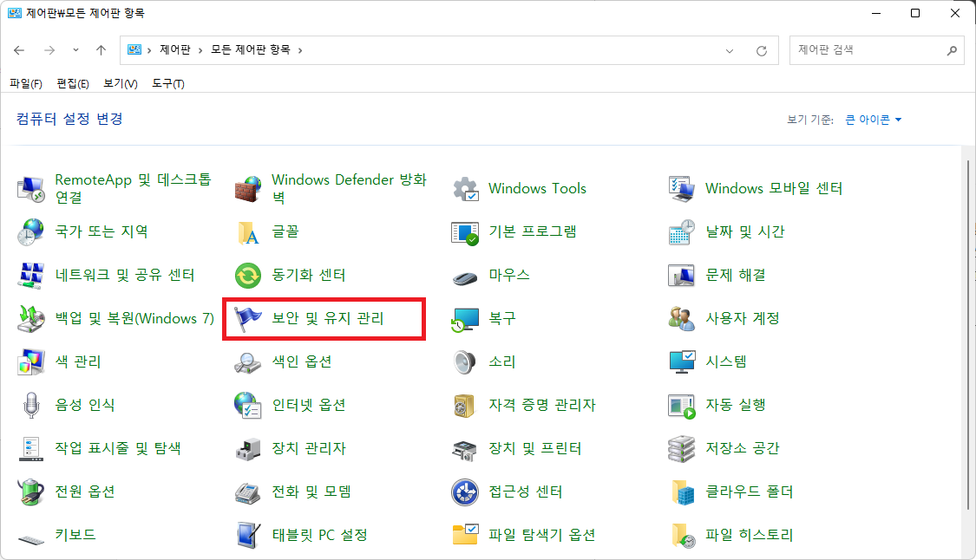Click the 태블릿 PC 설정 icon
This screenshot has height=560, width=976.
point(248,535)
